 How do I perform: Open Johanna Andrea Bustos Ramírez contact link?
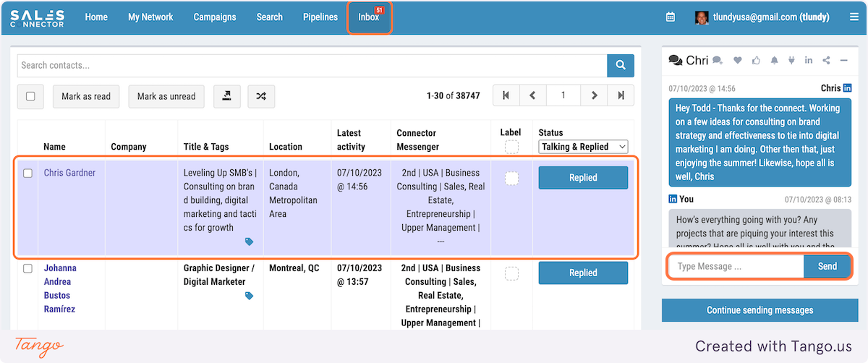coord(60,289)
